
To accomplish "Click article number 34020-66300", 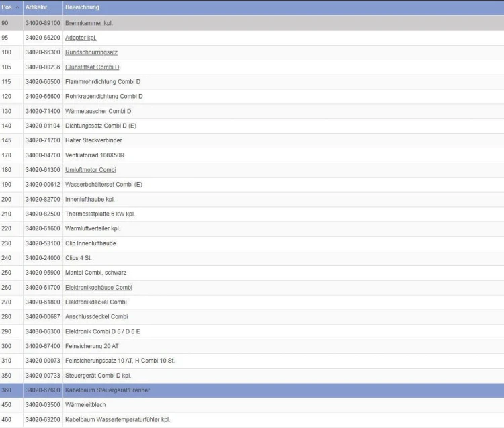I will click(x=43, y=52).
